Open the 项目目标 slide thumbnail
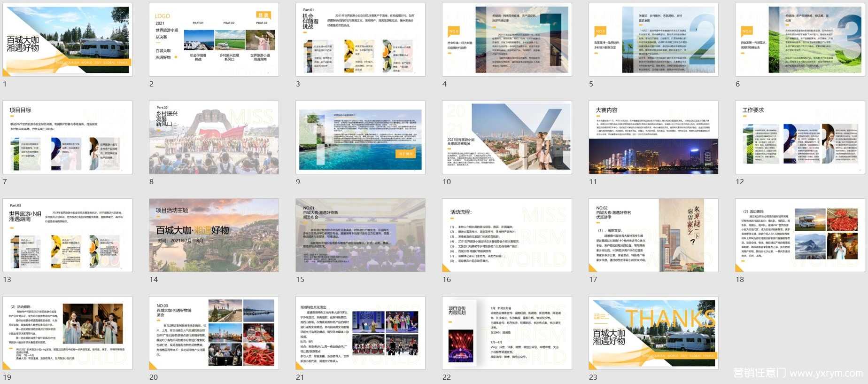Viewport: 868px width, 384px height. (x=67, y=137)
